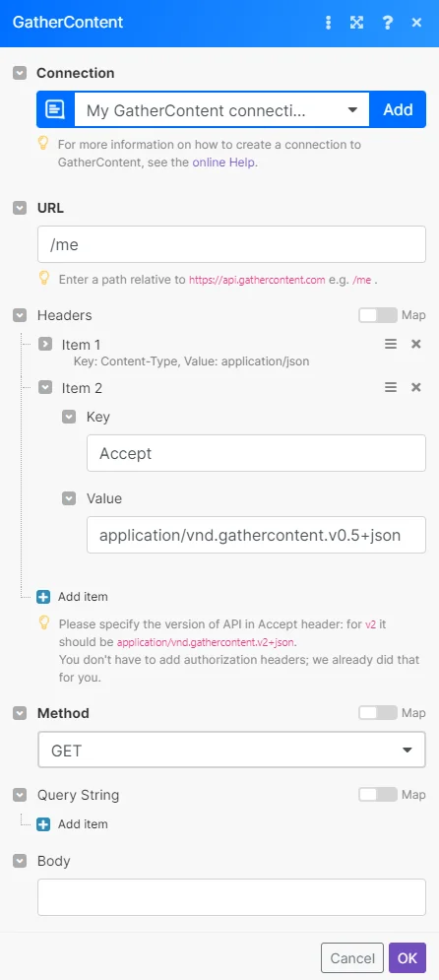This screenshot has width=439, height=980.
Task: Open the My GatherContent connection dropdown
Action: coord(221,110)
